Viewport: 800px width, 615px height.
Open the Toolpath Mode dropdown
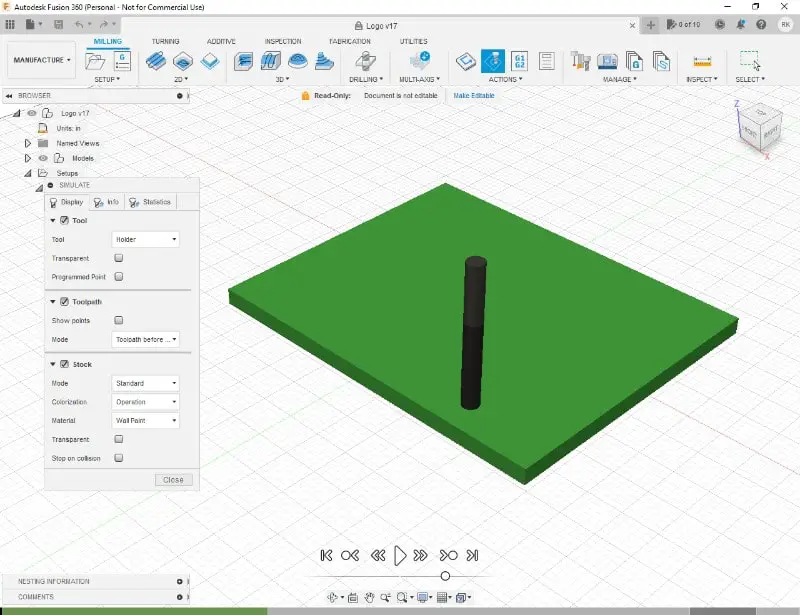tap(145, 339)
